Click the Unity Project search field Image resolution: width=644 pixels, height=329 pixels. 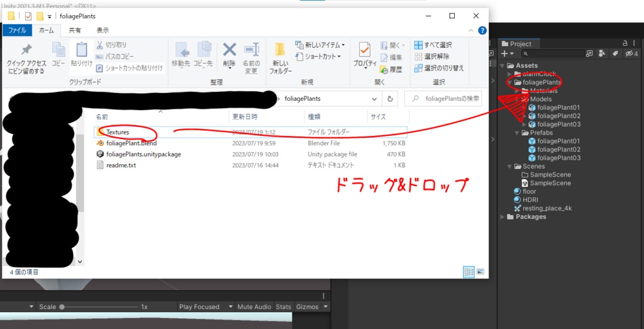click(553, 53)
